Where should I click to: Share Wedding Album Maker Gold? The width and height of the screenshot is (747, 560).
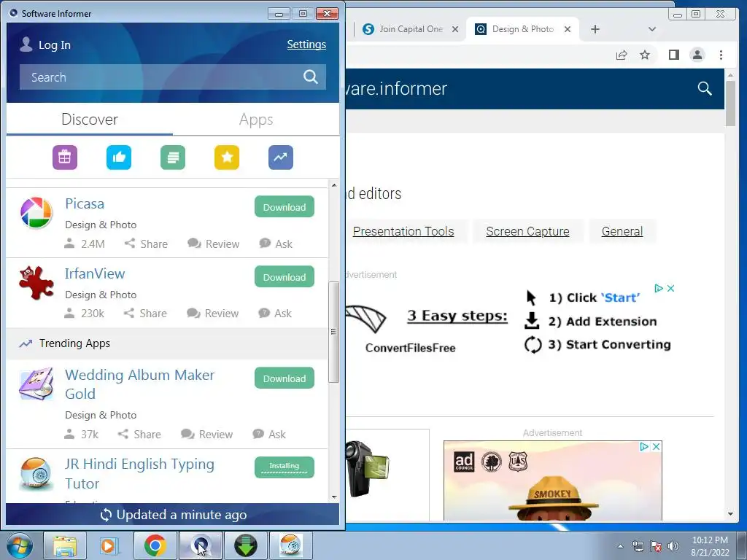coord(139,435)
